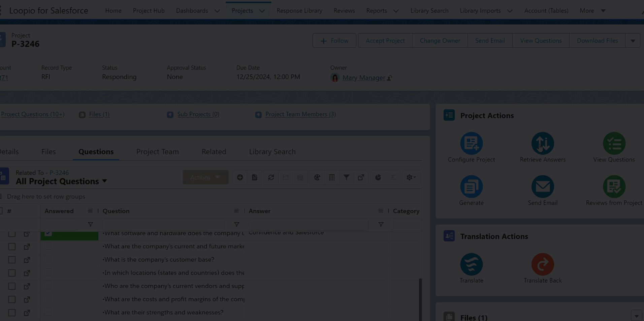Click the Answer column filter input
The height and width of the screenshot is (321, 644).
pos(309,225)
